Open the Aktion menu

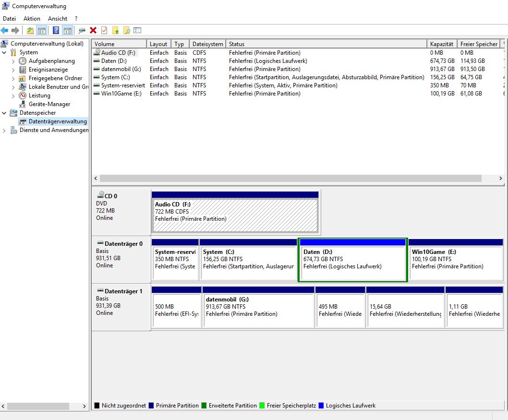[x=32, y=19]
